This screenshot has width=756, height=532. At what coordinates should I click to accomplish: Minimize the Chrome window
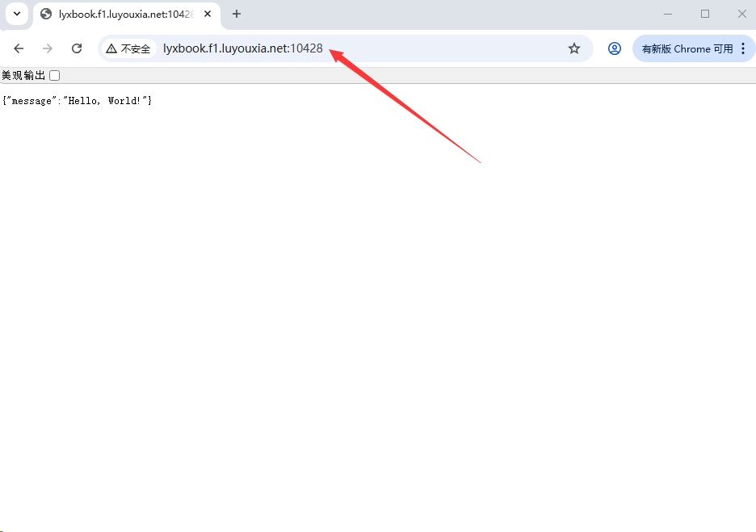[668, 14]
